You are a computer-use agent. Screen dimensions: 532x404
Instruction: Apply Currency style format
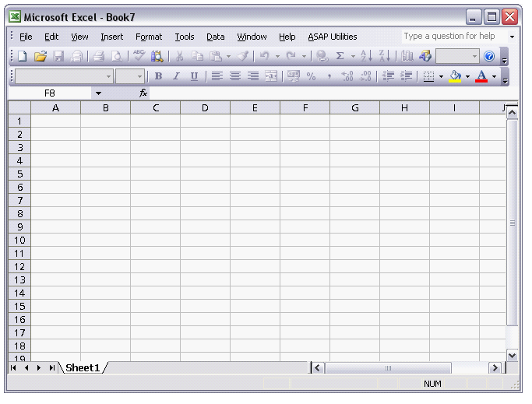point(294,76)
